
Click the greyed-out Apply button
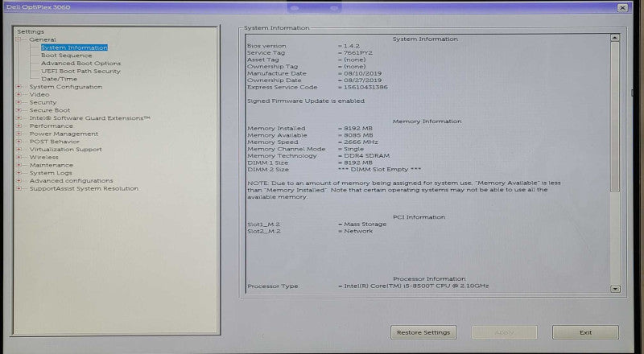click(x=505, y=332)
